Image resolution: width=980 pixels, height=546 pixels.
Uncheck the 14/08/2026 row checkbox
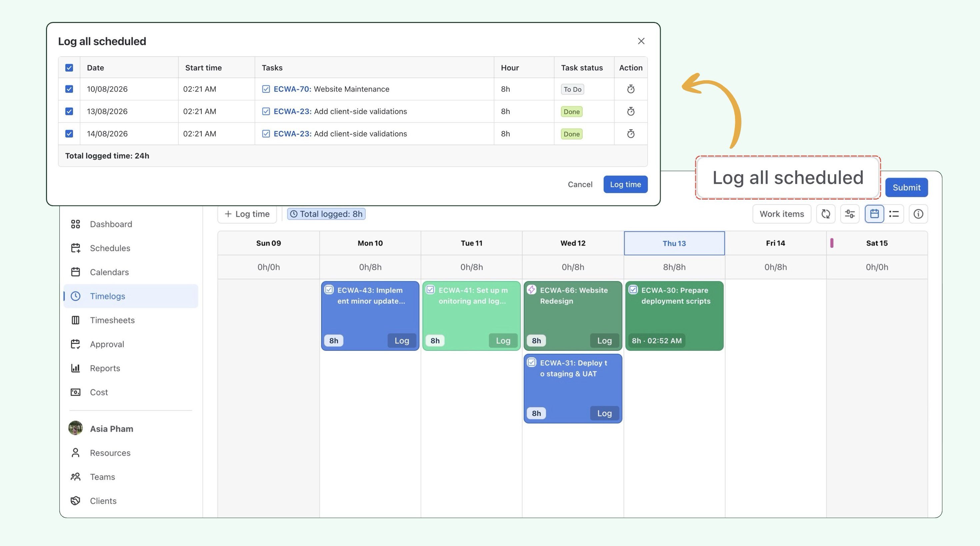69,134
